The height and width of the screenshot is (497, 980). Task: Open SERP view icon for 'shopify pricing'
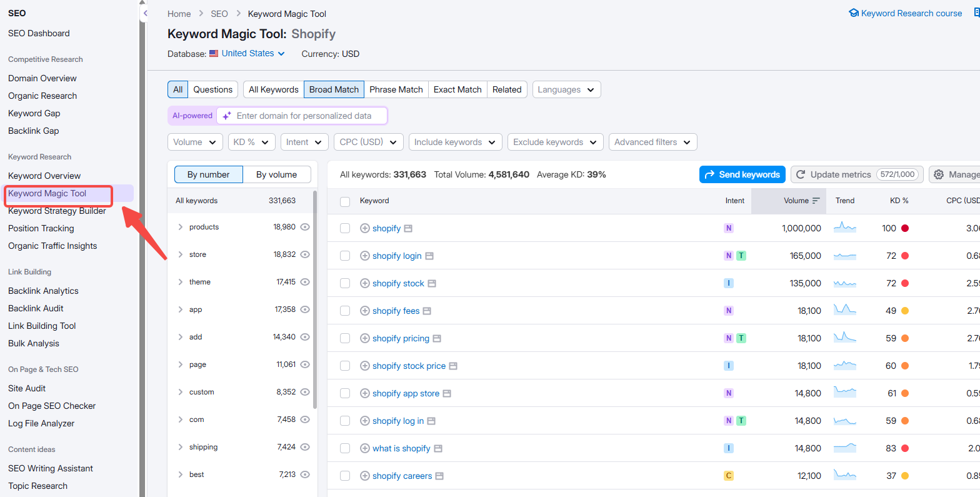pos(437,339)
